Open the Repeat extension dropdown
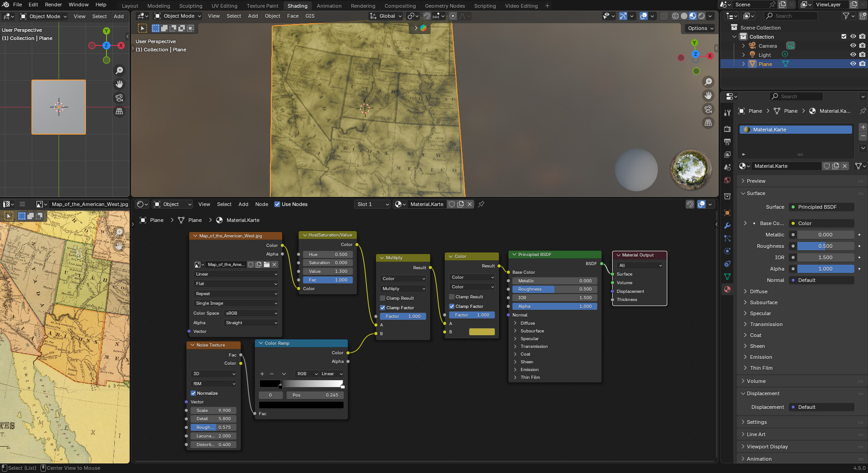This screenshot has height=473, width=868. point(236,294)
